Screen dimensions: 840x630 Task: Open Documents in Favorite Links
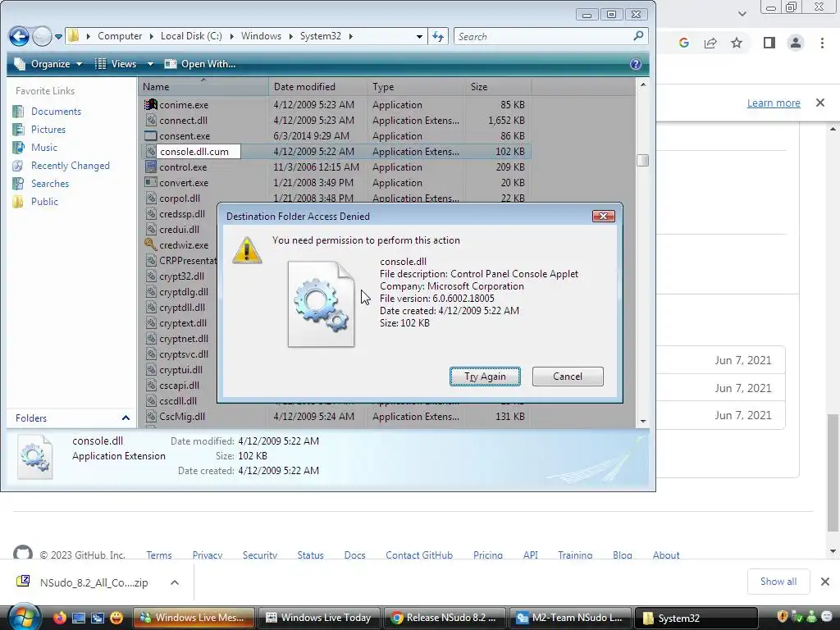coord(56,112)
